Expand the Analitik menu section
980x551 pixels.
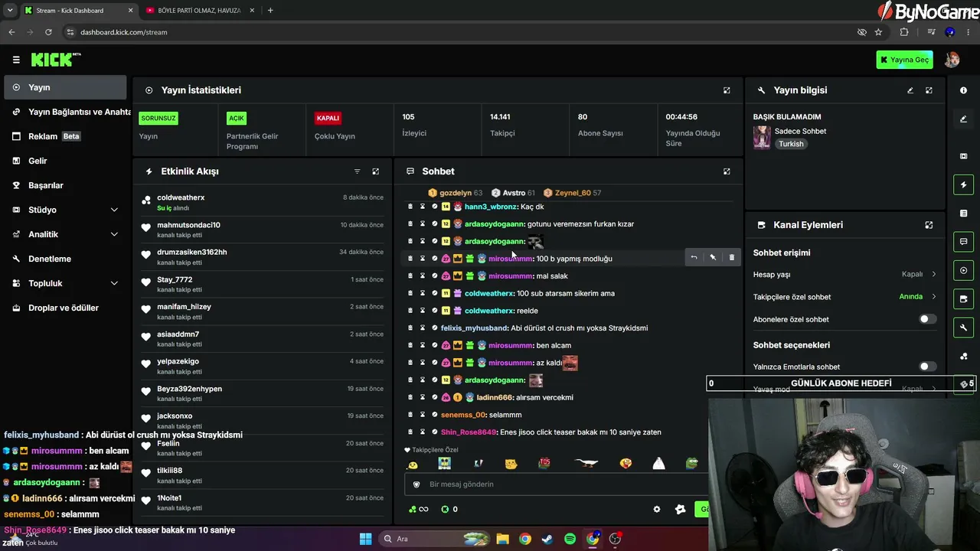[x=65, y=234]
